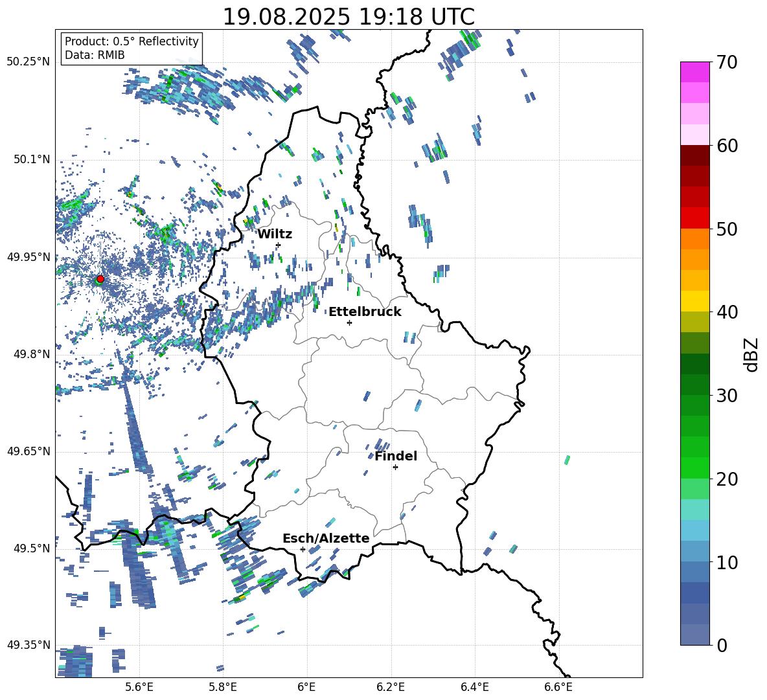Click the 'Ettelbruck' city label
Viewport: 767px width, 700px height.
click(x=365, y=312)
